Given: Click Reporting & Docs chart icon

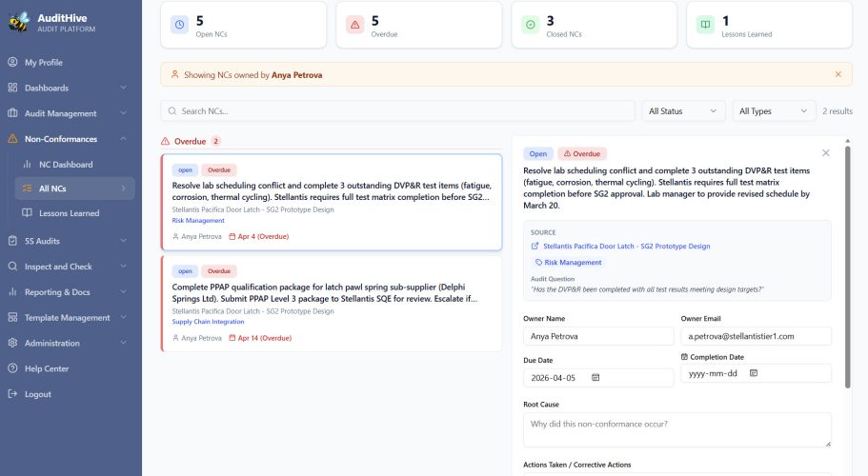Looking at the screenshot, I should [x=12, y=292].
